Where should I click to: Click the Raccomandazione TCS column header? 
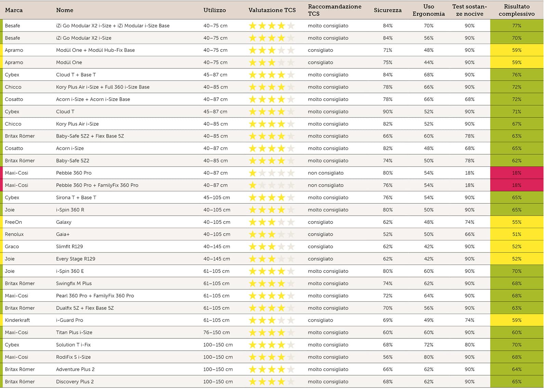334,10
